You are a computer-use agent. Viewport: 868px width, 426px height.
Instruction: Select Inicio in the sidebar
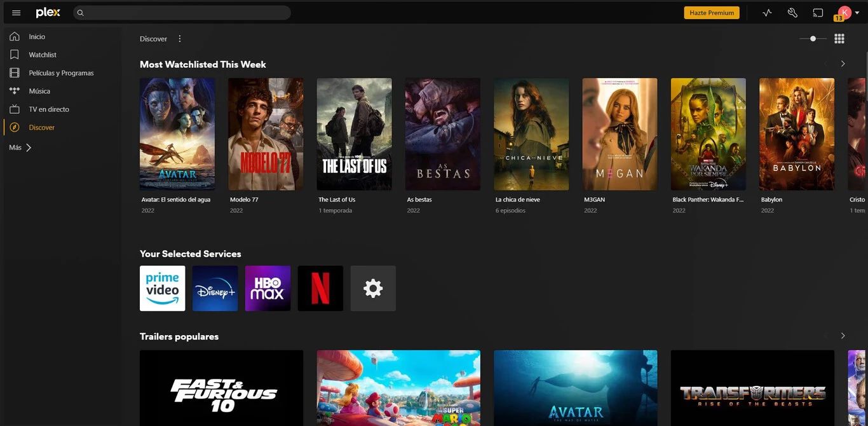(x=37, y=37)
